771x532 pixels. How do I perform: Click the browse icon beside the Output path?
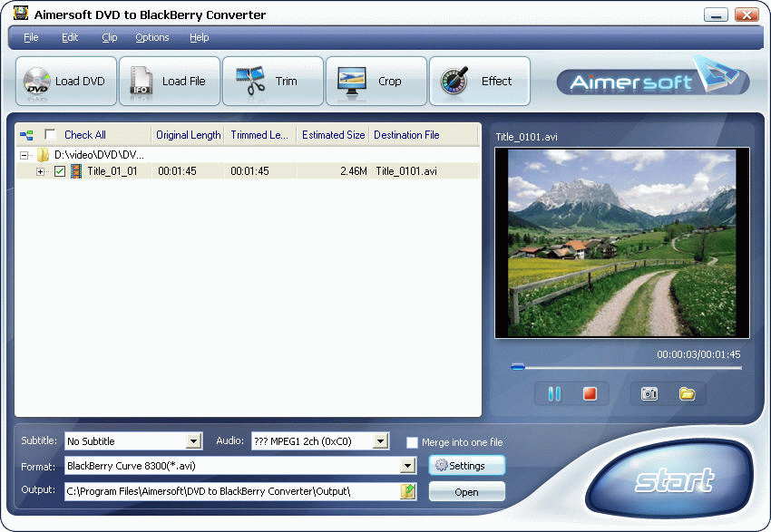(407, 490)
